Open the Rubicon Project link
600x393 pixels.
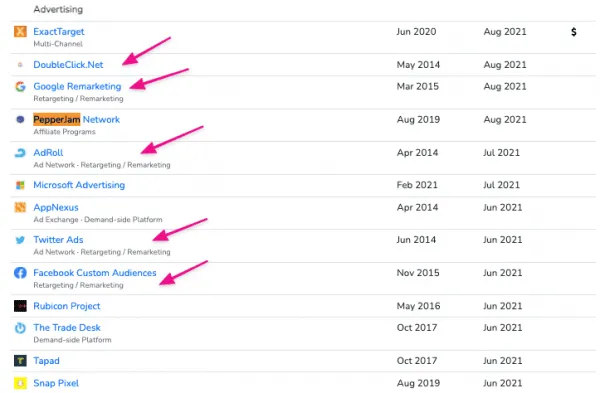[x=67, y=306]
